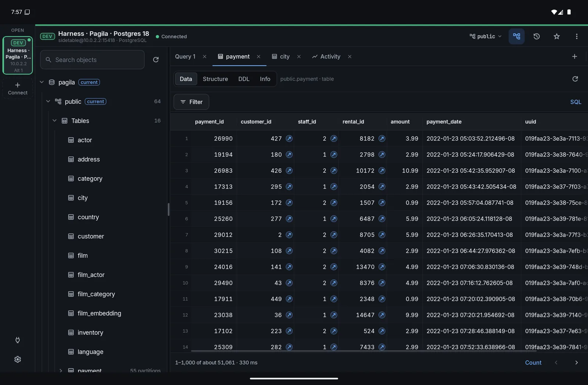Image resolution: width=588 pixels, height=385 pixels.
Task: Refresh the object tree list
Action: 156,60
